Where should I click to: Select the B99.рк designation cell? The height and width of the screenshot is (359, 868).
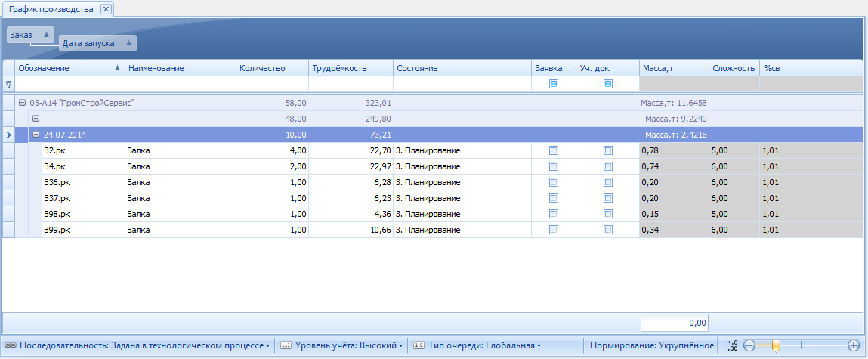coord(84,229)
